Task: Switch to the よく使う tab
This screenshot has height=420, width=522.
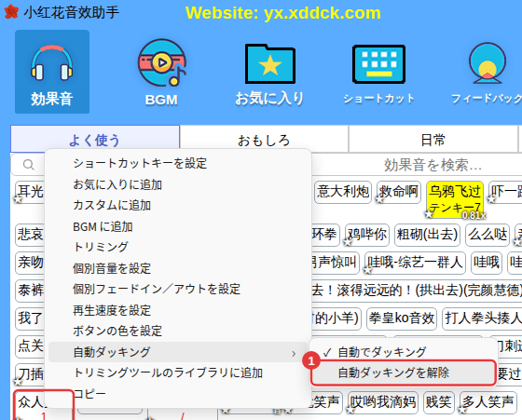Action: tap(95, 140)
